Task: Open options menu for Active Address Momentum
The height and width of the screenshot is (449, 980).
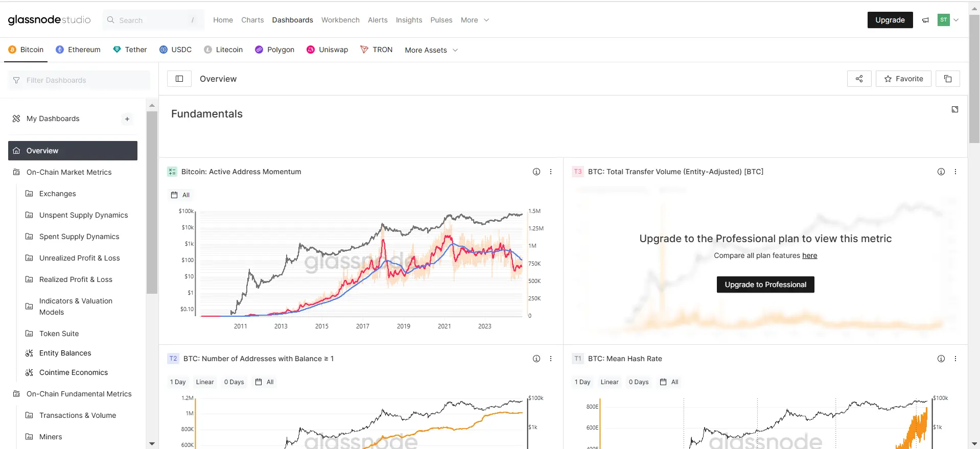Action: tap(551, 172)
